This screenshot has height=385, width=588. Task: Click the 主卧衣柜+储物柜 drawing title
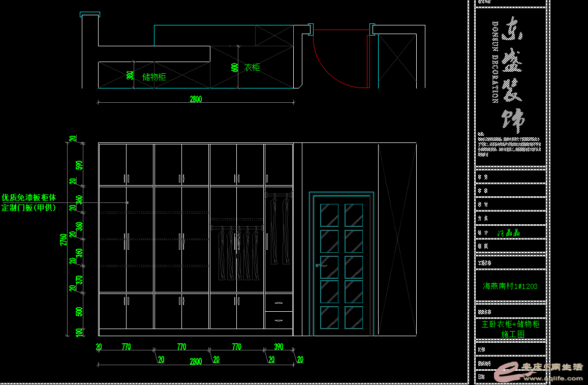click(x=510, y=324)
